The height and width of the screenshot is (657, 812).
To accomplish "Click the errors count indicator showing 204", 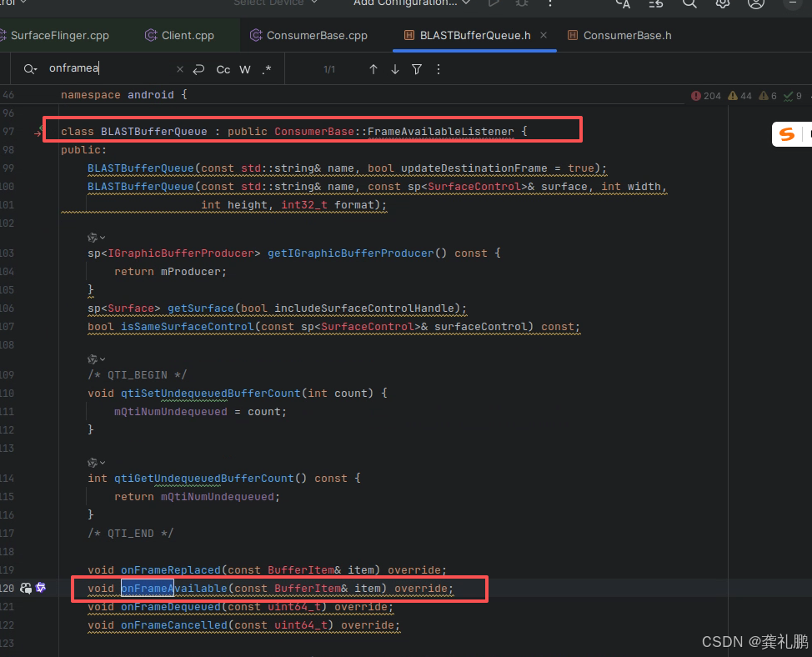I will pyautogui.click(x=706, y=96).
